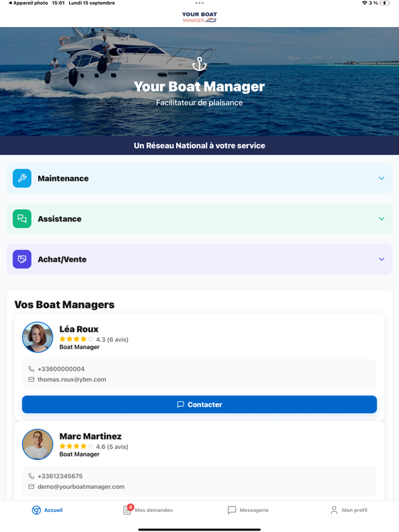
Task: Select the name Léa Roux
Action: pos(79,329)
